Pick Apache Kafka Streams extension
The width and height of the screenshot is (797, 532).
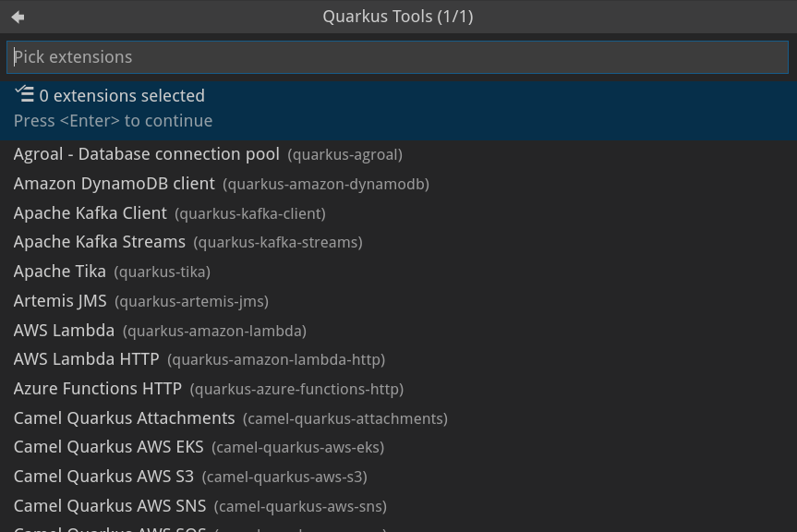pos(100,242)
